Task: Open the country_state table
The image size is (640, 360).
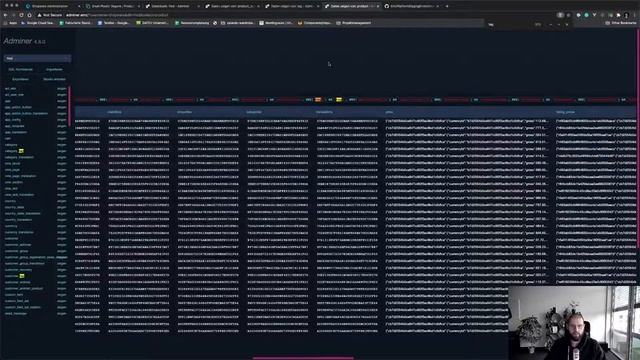Action: click(x=14, y=207)
